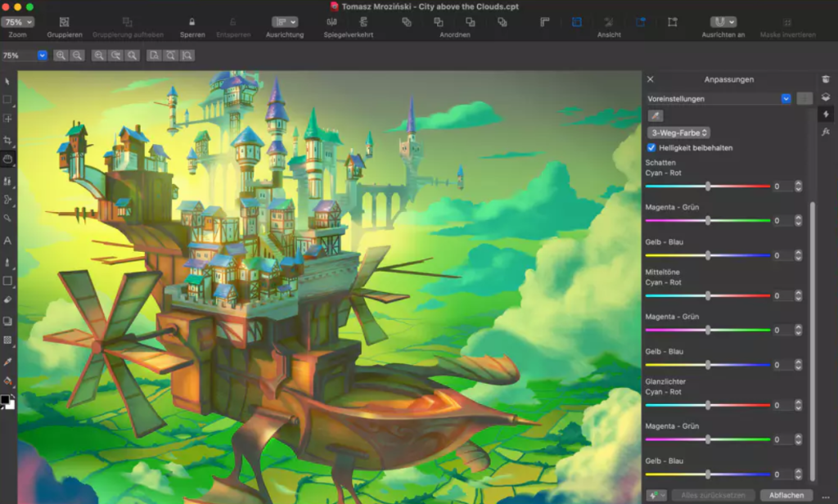The image size is (838, 504).
Task: Open the 3-Weg-Farbe filter selector
Action: 678,133
